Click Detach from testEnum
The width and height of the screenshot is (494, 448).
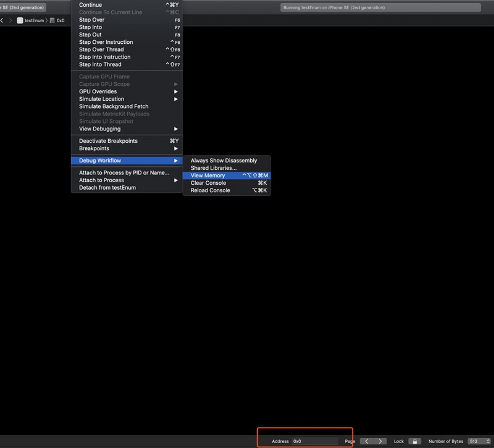107,187
